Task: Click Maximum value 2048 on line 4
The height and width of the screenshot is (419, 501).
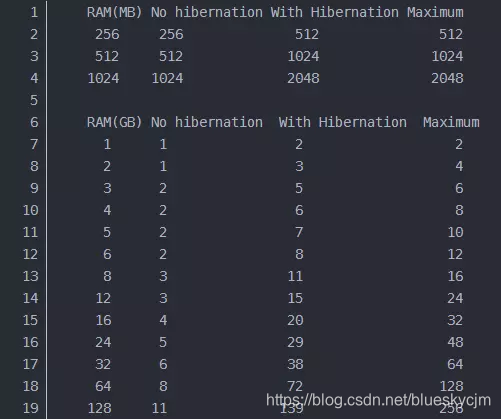Action: pyautogui.click(x=447, y=78)
